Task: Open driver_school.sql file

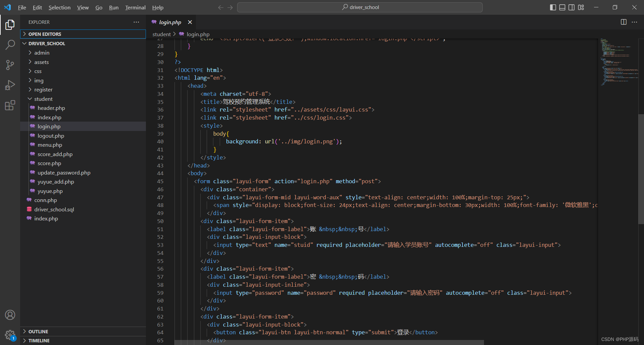Action: tap(83, 209)
